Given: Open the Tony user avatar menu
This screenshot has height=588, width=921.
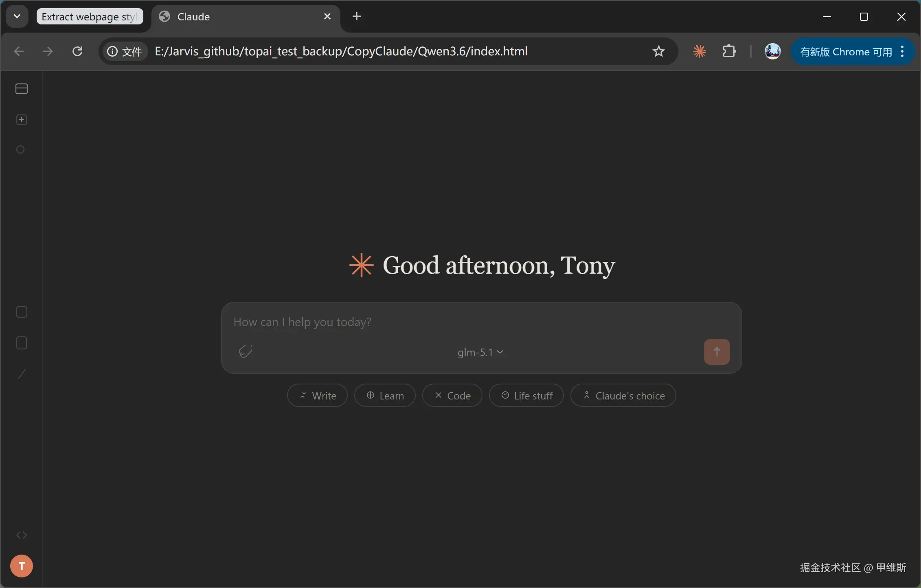Looking at the screenshot, I should click(22, 566).
